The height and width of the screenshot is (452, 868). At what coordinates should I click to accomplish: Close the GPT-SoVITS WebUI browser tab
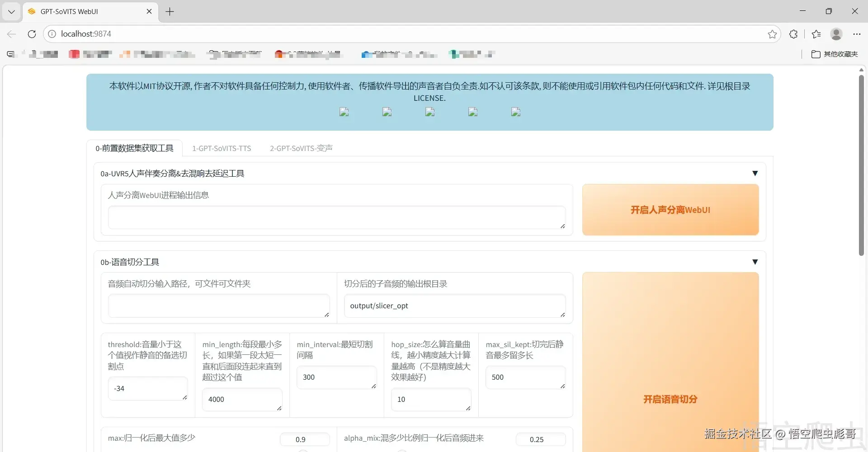point(149,12)
